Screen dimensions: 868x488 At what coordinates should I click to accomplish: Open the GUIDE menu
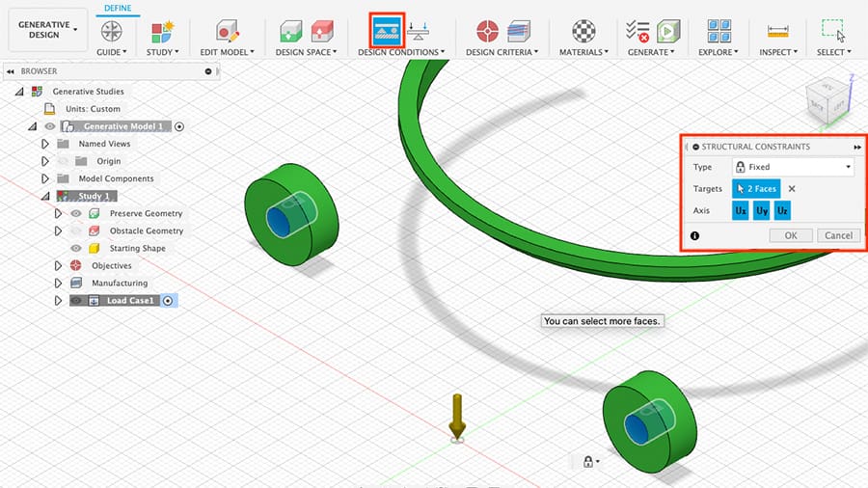111,52
